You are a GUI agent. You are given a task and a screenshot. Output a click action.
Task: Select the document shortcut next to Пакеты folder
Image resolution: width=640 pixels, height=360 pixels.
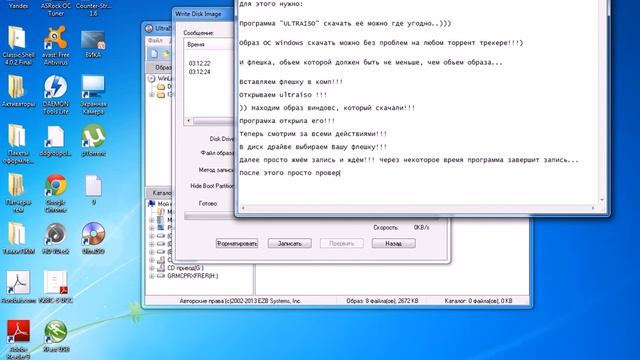coord(56,140)
